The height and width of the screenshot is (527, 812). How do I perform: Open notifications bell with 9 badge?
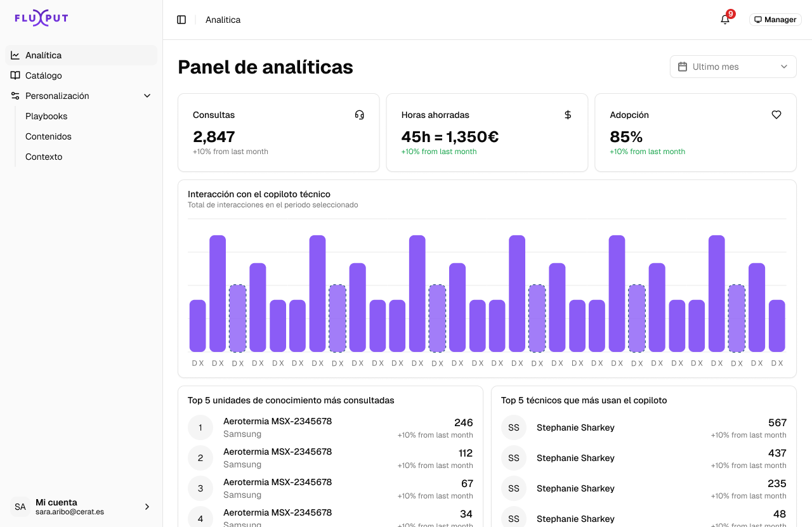pos(725,20)
